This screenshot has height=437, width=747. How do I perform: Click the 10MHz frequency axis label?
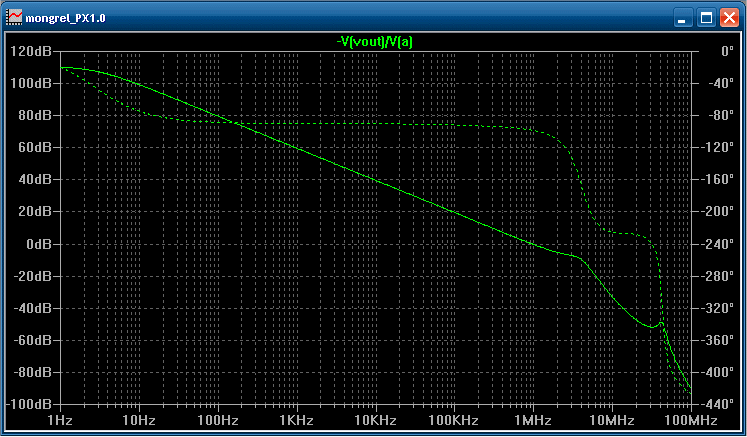[x=612, y=420]
